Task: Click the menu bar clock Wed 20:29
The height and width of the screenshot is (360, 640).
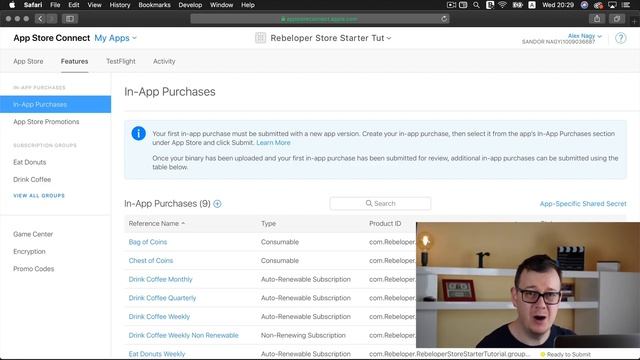Action: [558, 5]
